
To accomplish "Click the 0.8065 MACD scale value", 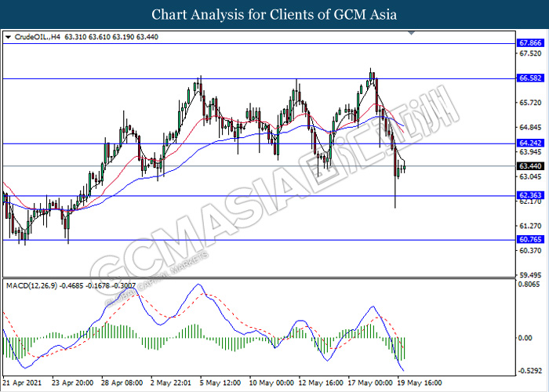I will (529, 285).
